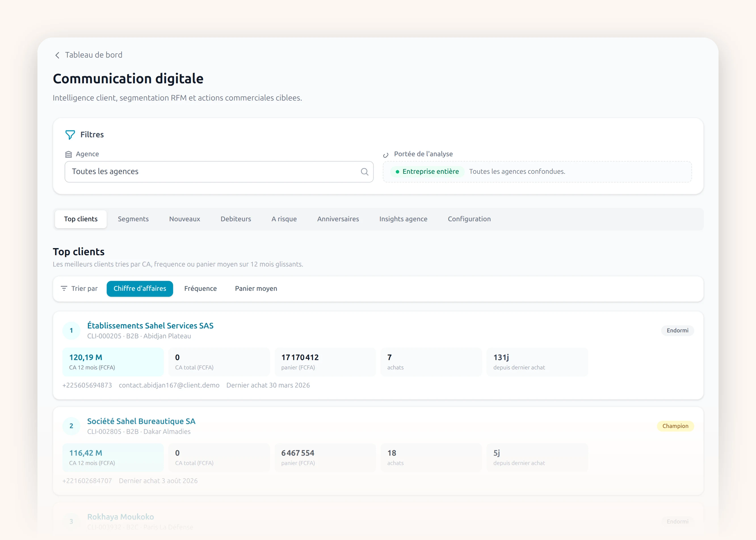Switch to the Top clients tab
This screenshot has height=540, width=756.
pyautogui.click(x=81, y=219)
